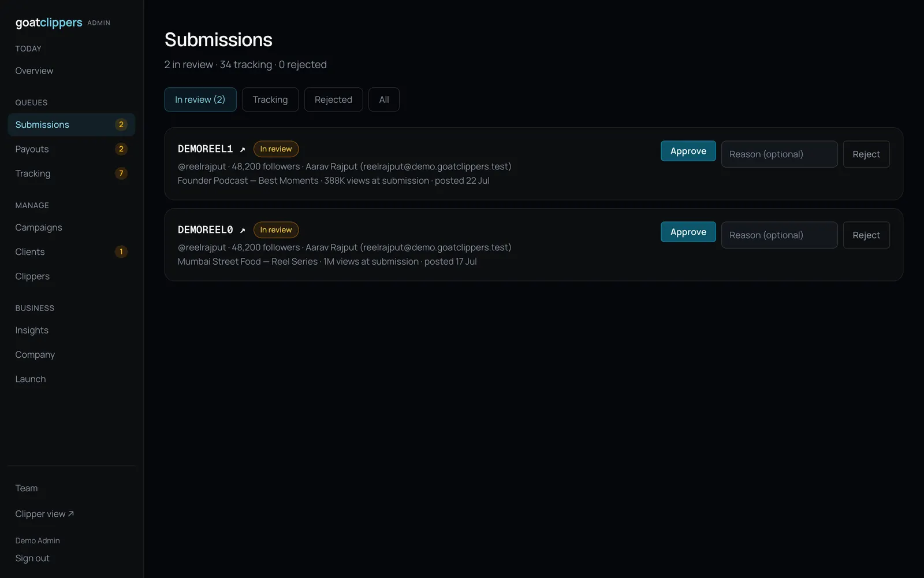Image resolution: width=924 pixels, height=578 pixels.
Task: View the Insights page
Action: click(72, 331)
